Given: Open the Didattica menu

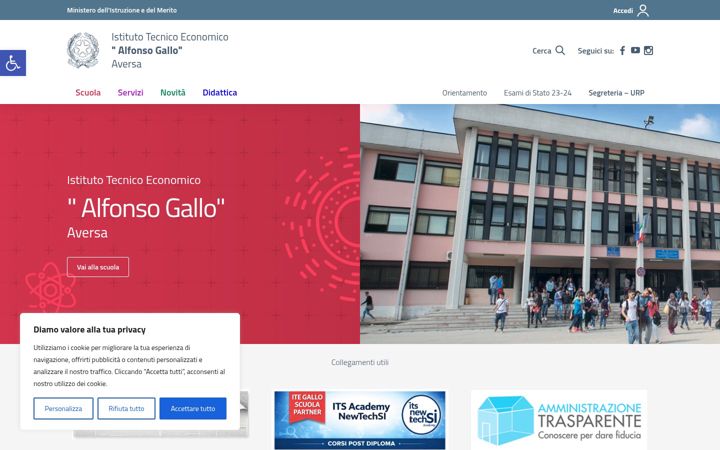Looking at the screenshot, I should point(219,93).
